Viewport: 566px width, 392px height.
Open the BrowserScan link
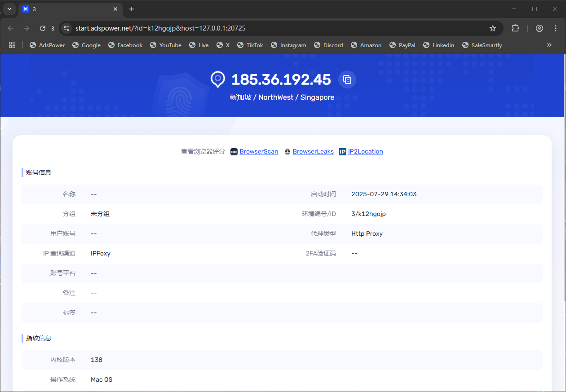[259, 152]
